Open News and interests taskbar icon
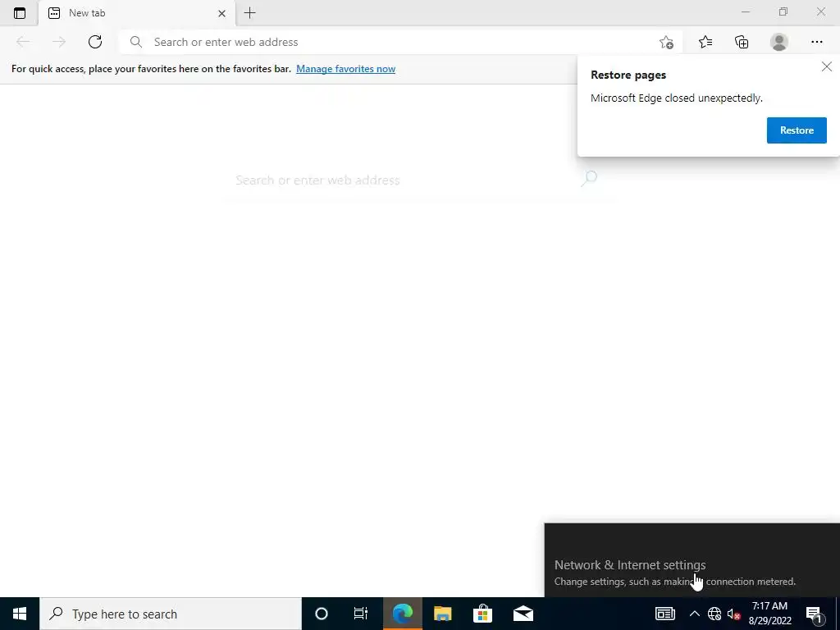This screenshot has height=630, width=840. [664, 614]
